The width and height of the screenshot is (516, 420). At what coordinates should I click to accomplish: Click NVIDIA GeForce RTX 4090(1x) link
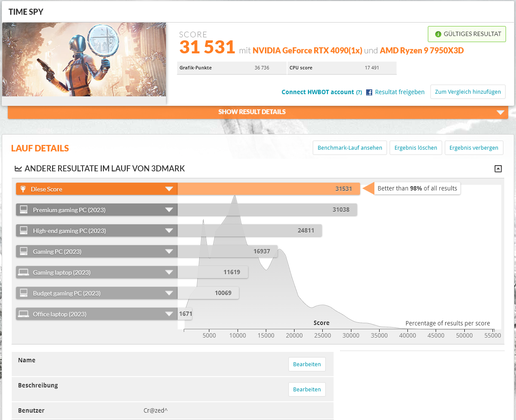308,51
